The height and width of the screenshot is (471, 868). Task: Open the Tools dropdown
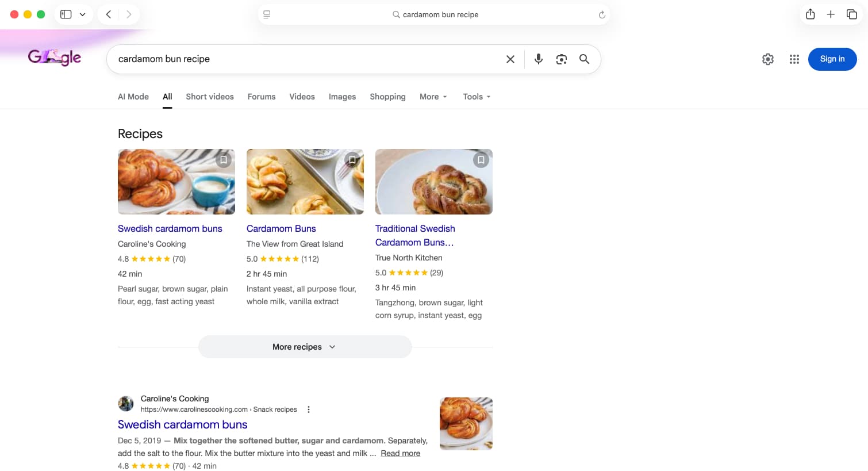coord(476,97)
